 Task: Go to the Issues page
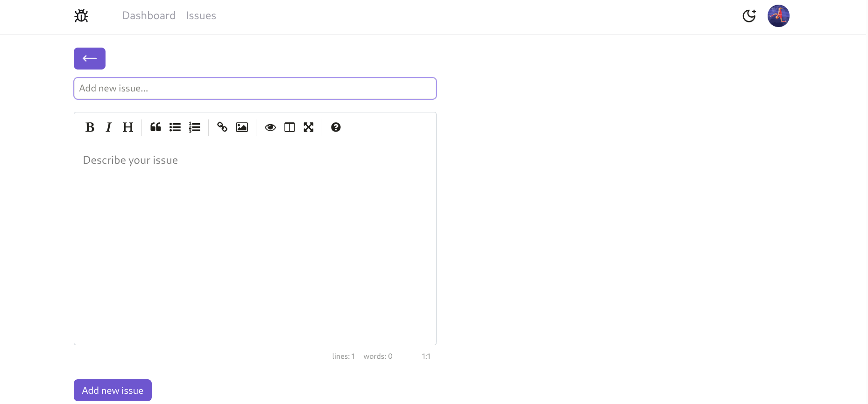click(x=201, y=16)
